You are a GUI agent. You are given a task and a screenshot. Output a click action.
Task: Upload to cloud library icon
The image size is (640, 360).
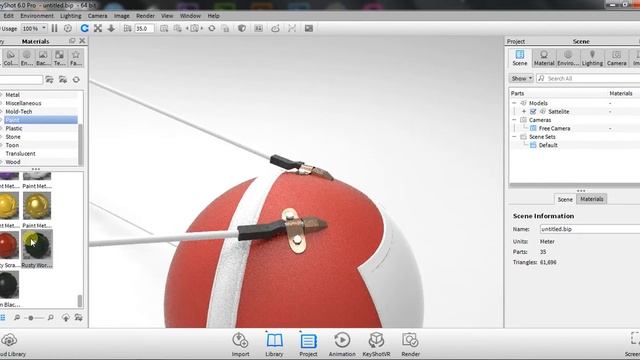(x=66, y=317)
